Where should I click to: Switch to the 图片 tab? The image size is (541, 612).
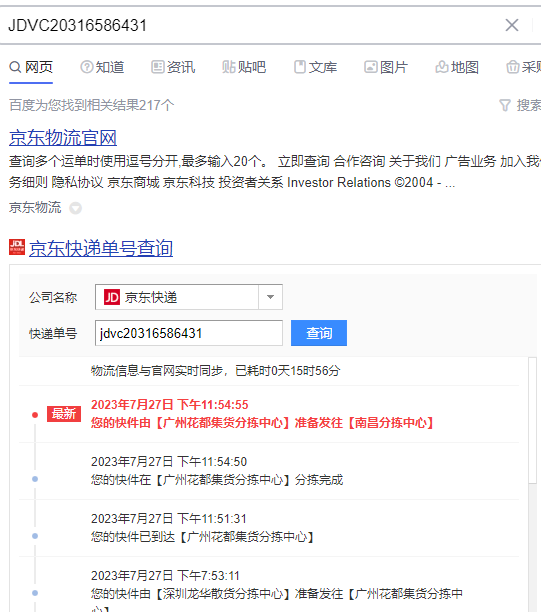[386, 67]
